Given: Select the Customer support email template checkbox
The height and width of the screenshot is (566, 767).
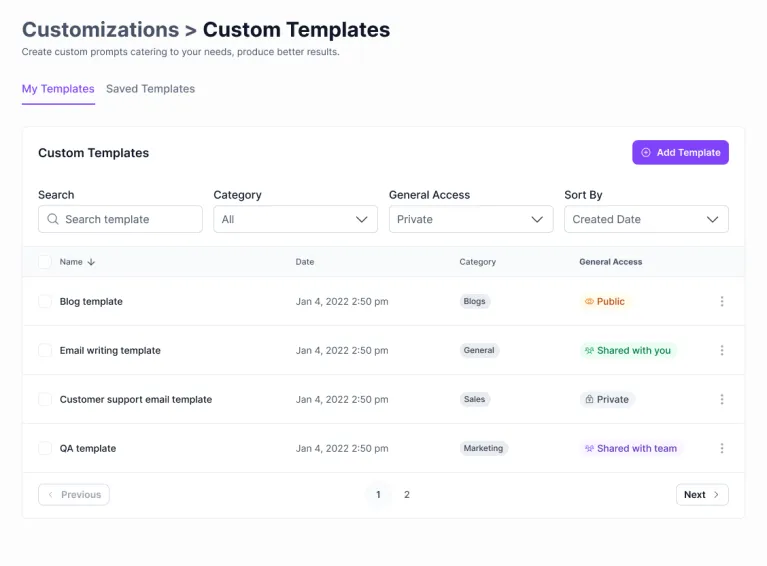Looking at the screenshot, I should [45, 399].
